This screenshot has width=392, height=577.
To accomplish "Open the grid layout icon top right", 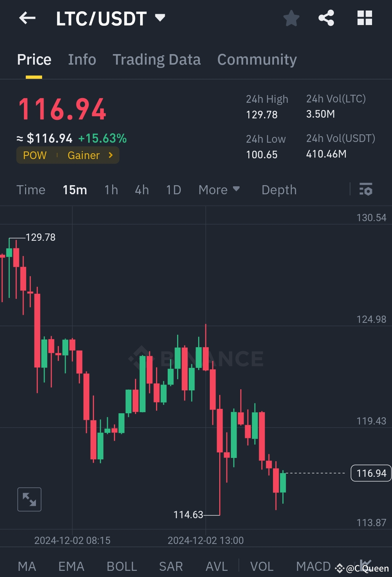I will point(364,18).
